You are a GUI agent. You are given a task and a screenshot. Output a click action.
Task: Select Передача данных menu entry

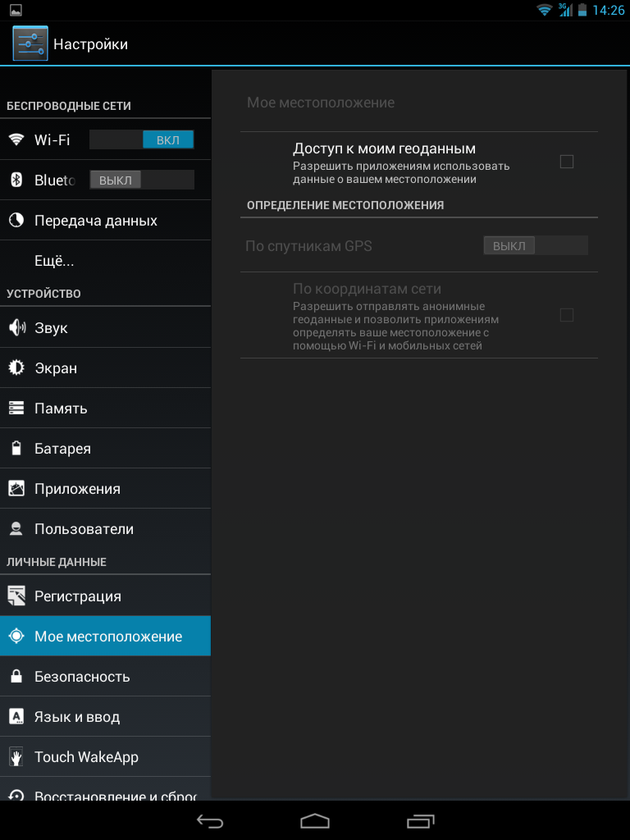click(x=106, y=221)
